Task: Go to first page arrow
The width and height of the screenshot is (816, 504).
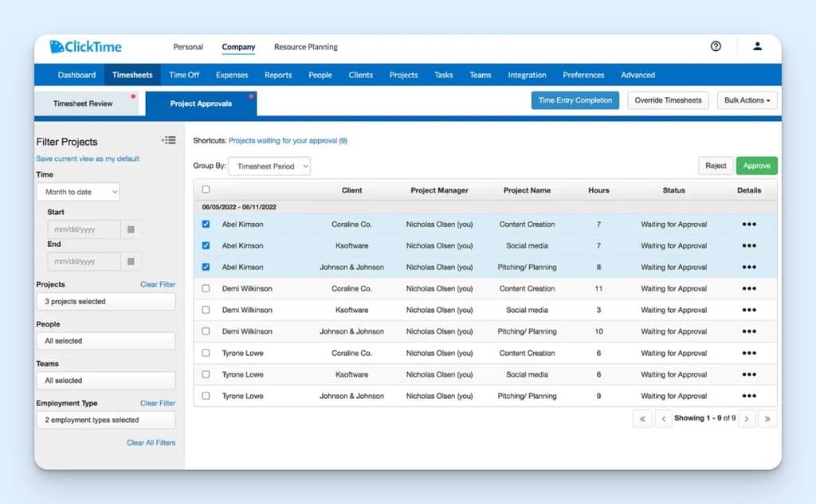Action: click(642, 419)
